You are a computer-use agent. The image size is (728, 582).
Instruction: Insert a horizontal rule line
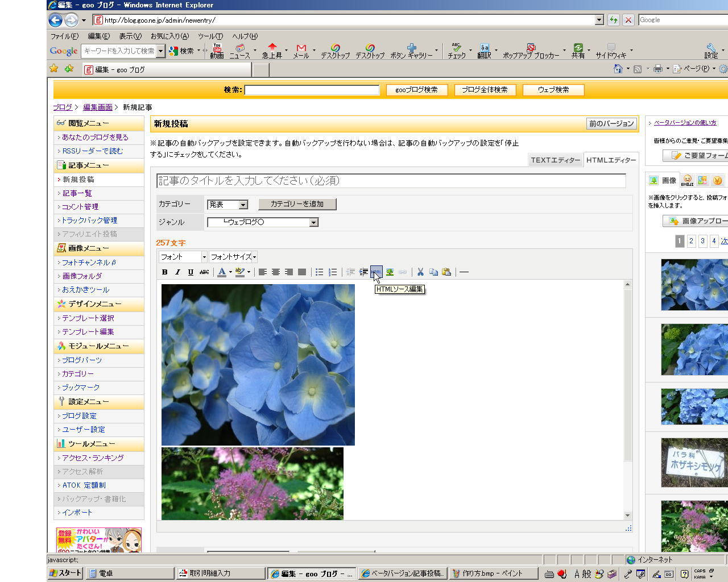464,272
